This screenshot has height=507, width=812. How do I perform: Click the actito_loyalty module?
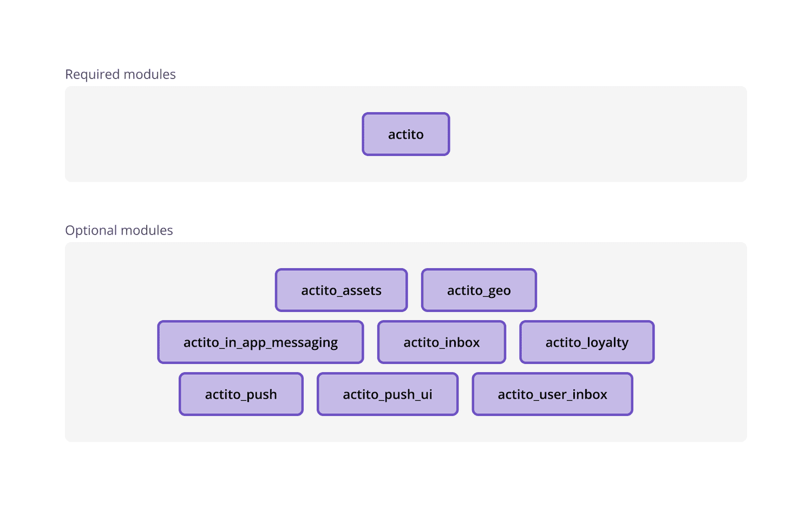point(587,342)
